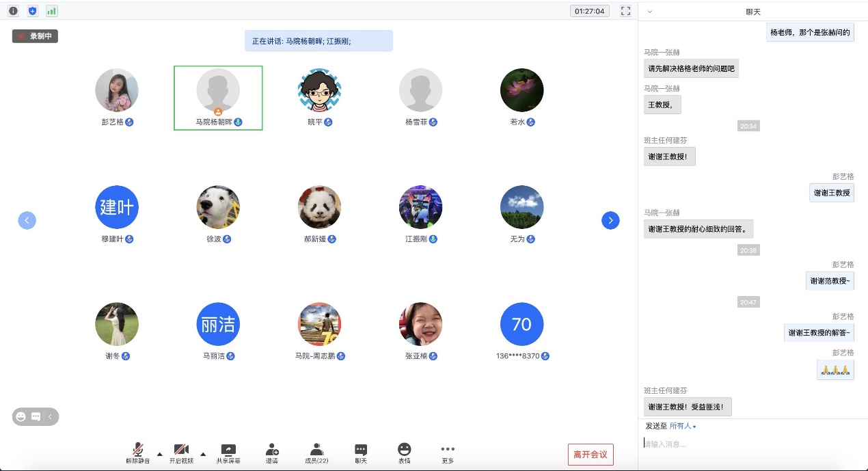Screen dimensions: 868x471
Task: Open the blue security shield icon
Action: pyautogui.click(x=32, y=11)
